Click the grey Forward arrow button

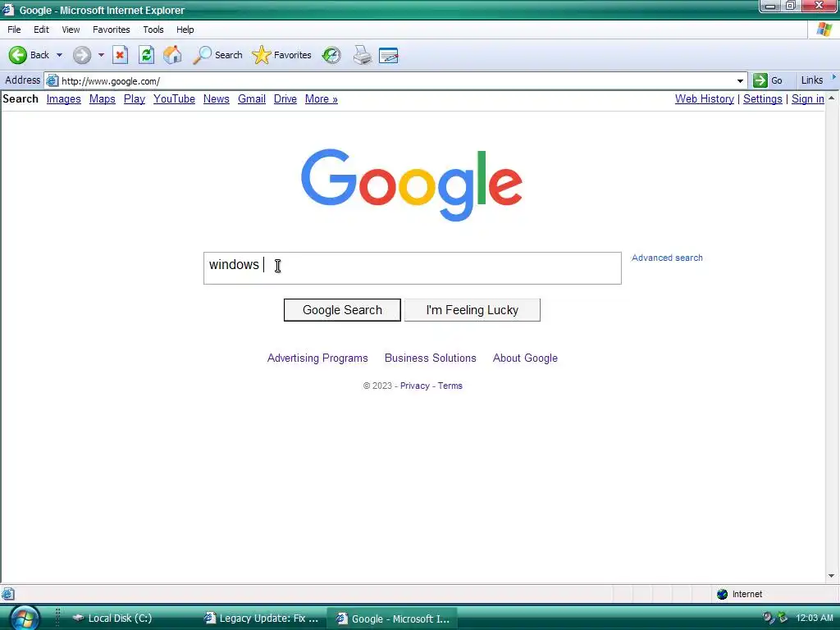point(82,55)
